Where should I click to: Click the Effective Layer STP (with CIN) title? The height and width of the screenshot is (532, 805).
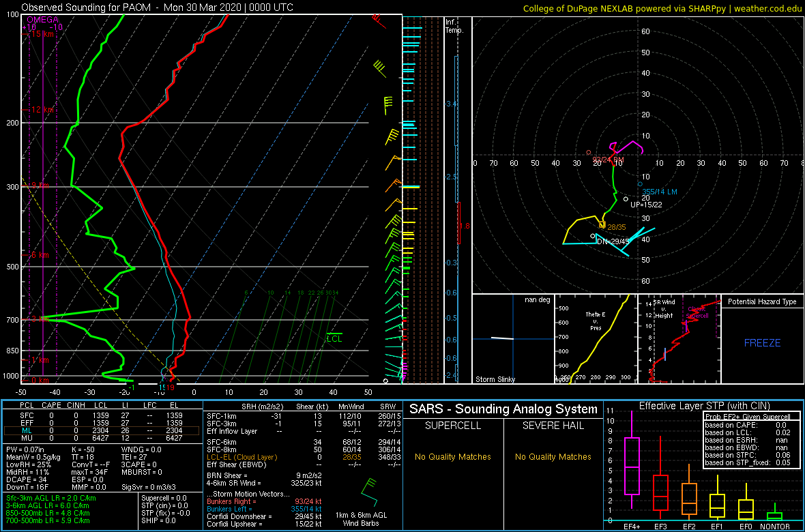click(x=703, y=407)
